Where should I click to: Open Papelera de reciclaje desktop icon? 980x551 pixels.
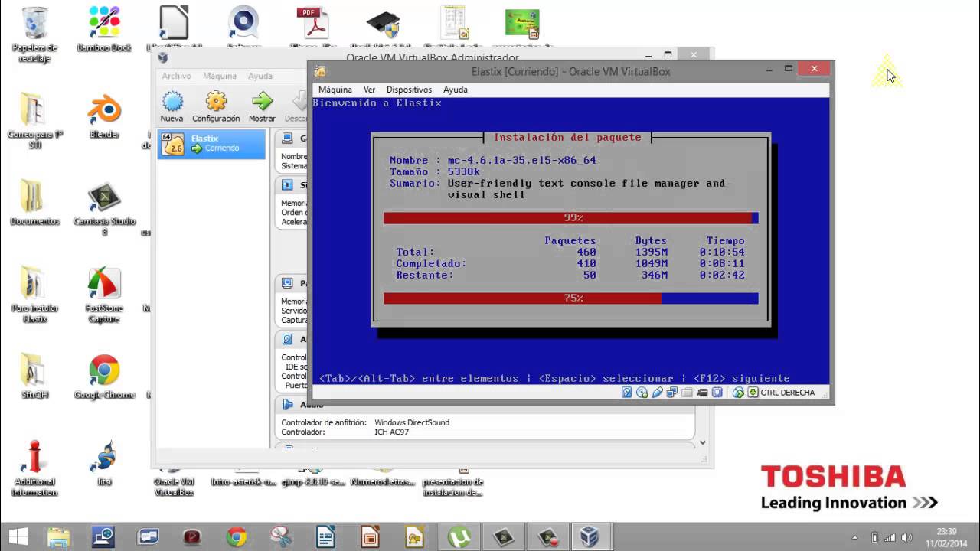(x=34, y=34)
